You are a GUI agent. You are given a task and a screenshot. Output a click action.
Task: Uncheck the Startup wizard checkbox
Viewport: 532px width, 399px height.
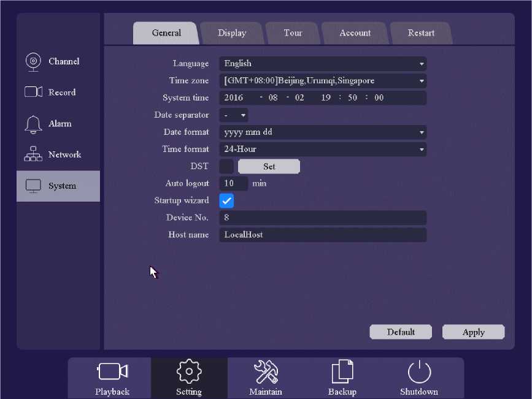pos(226,200)
